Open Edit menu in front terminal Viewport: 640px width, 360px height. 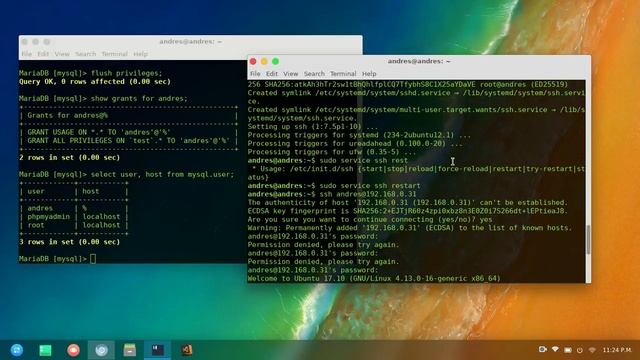(x=271, y=74)
